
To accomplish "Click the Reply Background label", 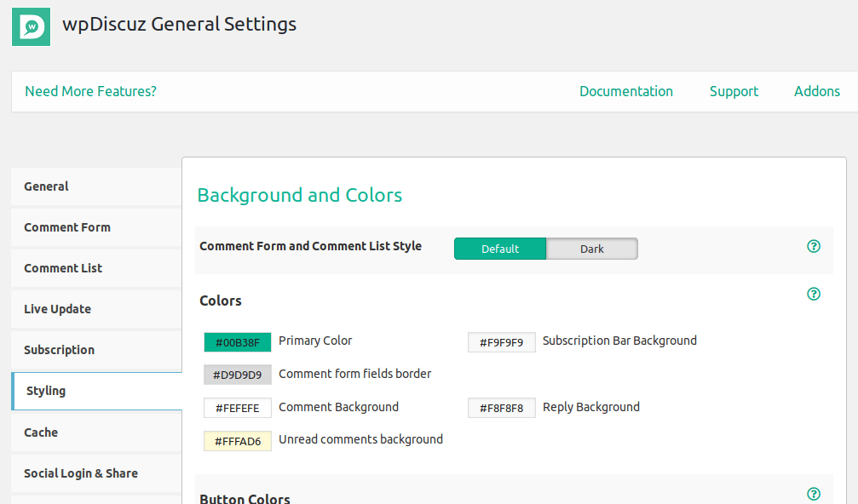I will pyautogui.click(x=591, y=407).
